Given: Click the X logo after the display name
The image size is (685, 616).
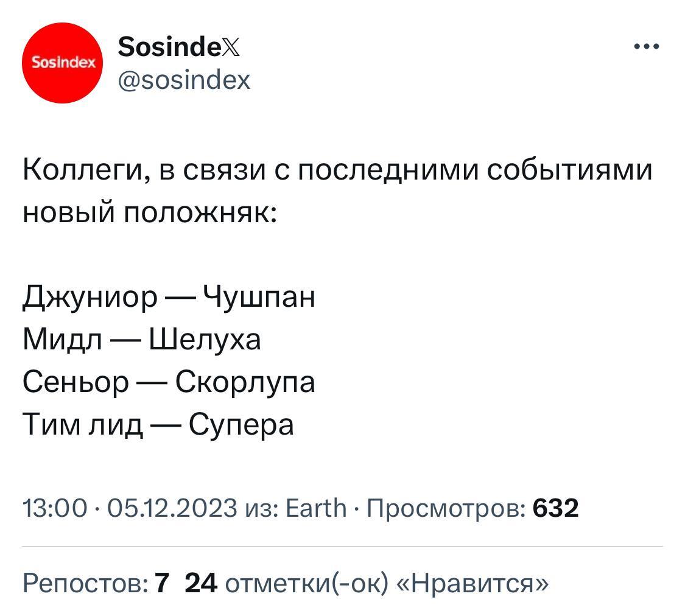Looking at the screenshot, I should coord(231,47).
